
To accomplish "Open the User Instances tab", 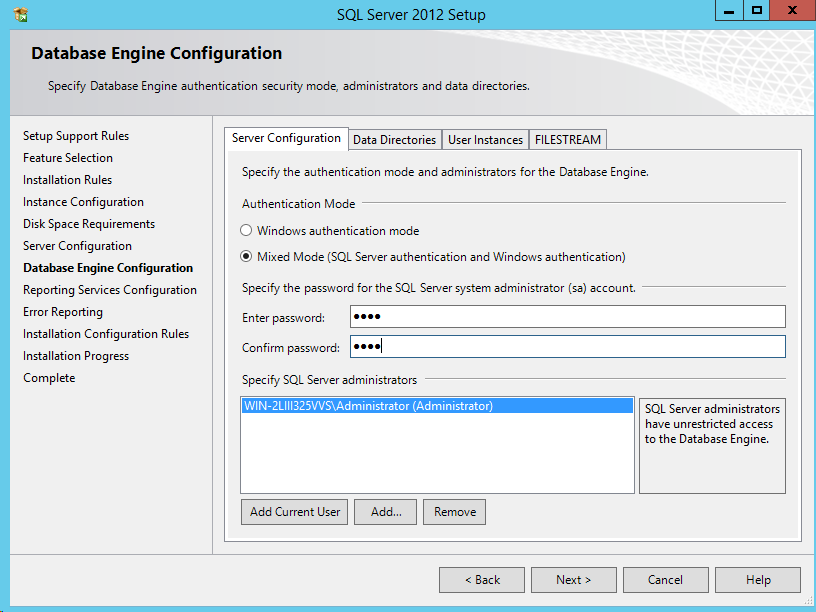I will pos(485,140).
